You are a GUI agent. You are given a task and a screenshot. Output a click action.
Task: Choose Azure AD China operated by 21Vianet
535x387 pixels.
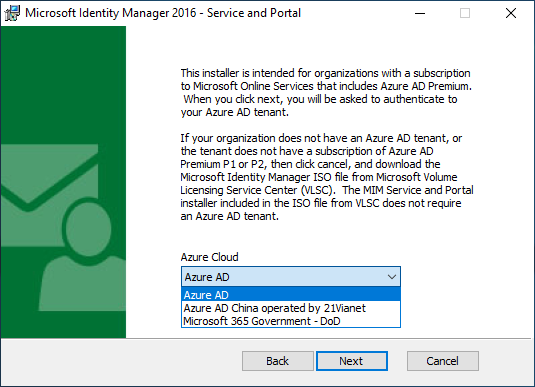pyautogui.click(x=291, y=308)
